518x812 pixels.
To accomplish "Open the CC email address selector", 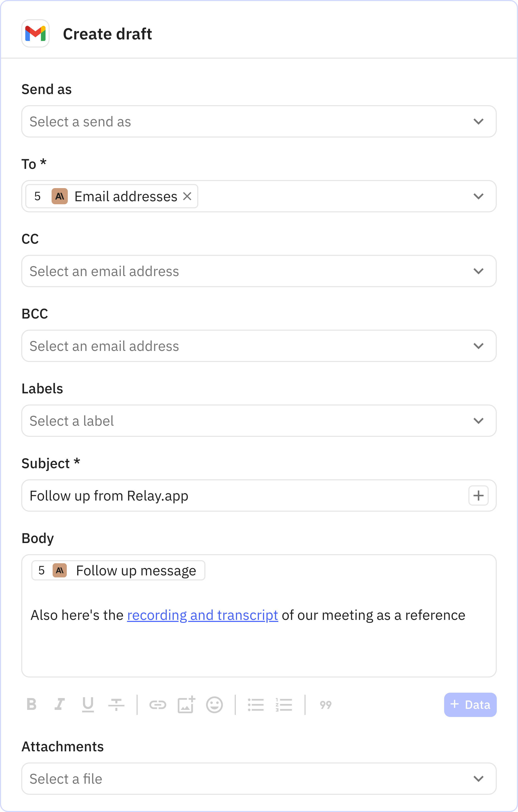I will coord(479,271).
